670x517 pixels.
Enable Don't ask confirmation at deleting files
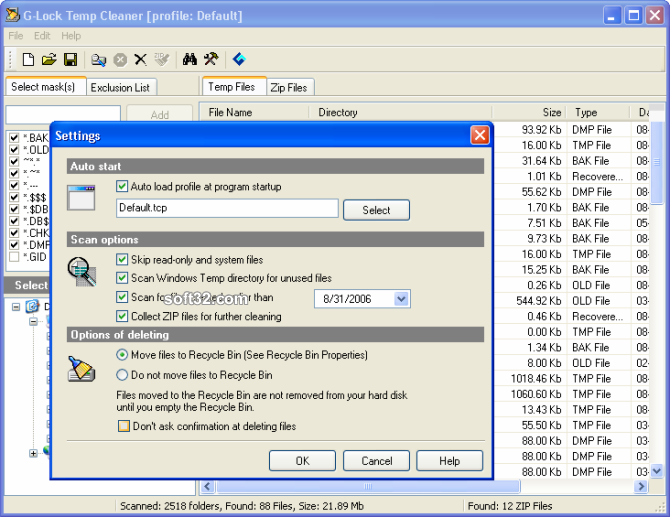point(124,426)
